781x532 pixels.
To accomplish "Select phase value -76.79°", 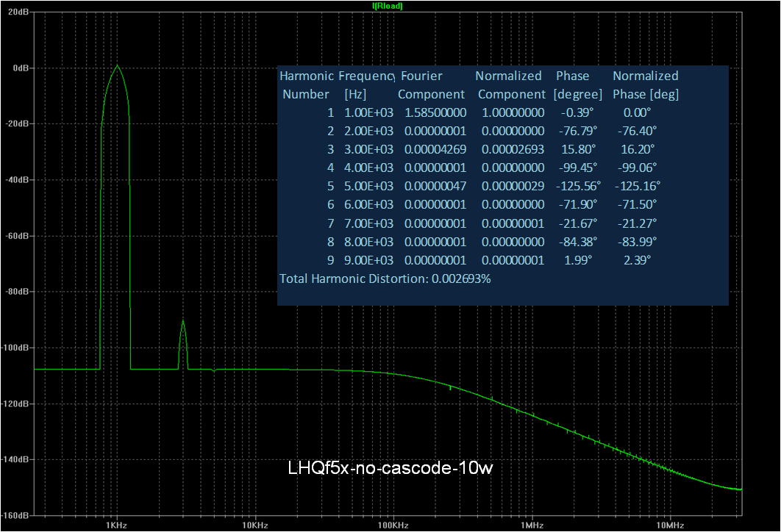I will 578,132.
